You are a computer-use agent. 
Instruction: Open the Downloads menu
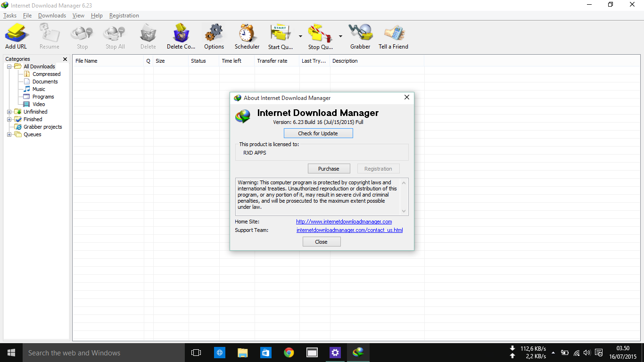coord(52,16)
